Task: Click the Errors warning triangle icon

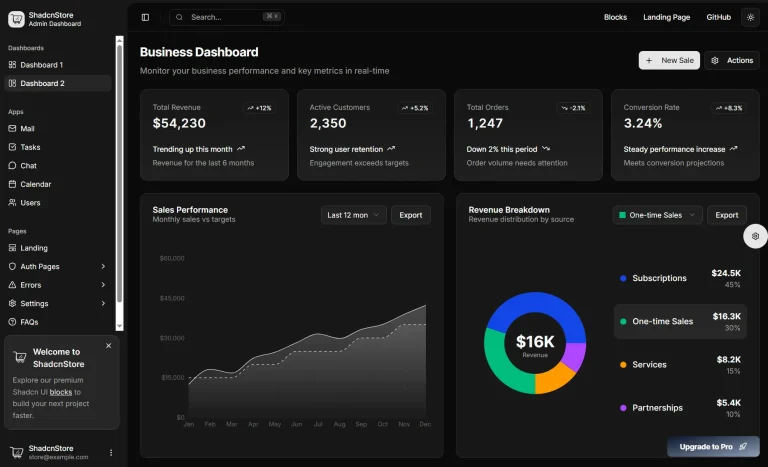Action: [x=12, y=285]
